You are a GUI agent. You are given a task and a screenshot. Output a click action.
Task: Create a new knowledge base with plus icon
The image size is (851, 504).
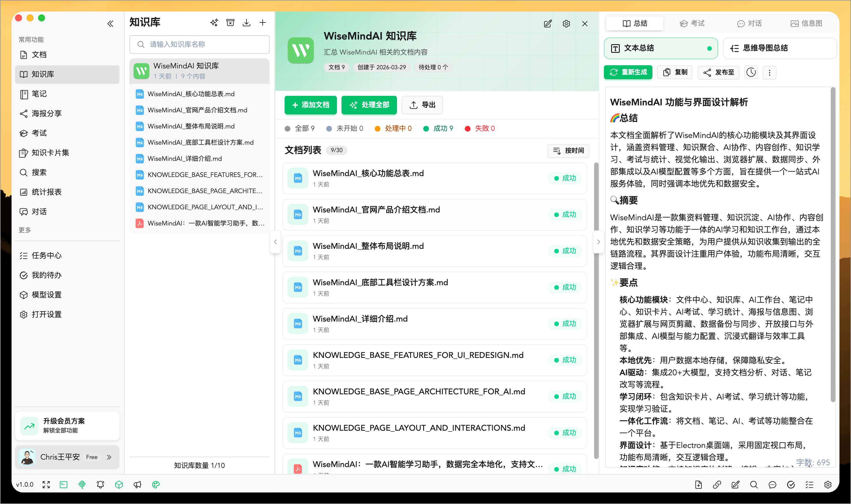point(263,23)
